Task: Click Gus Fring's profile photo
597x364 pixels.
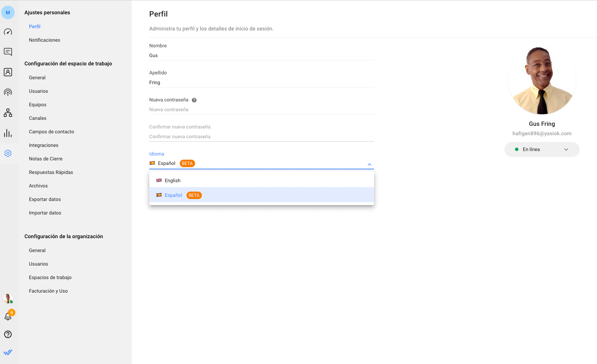Action: coord(542,80)
